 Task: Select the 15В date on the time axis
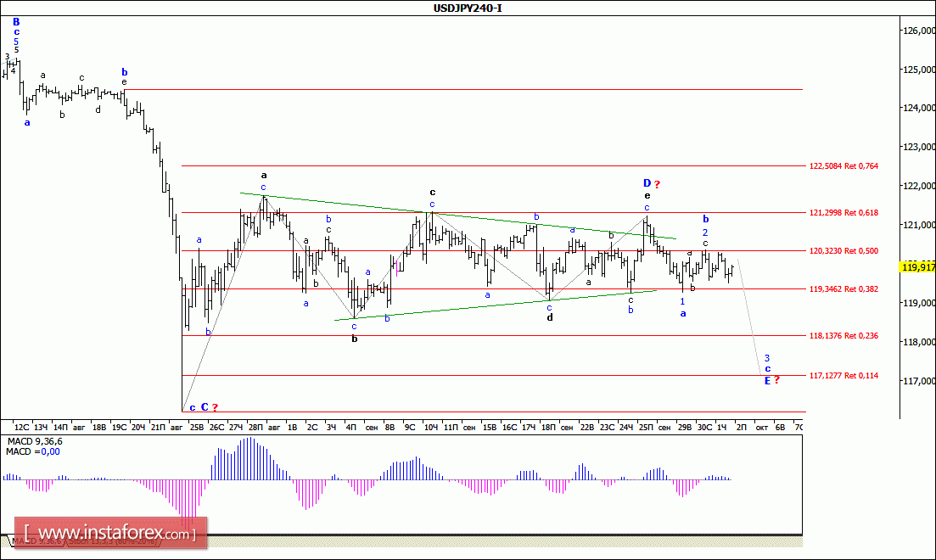pos(490,427)
